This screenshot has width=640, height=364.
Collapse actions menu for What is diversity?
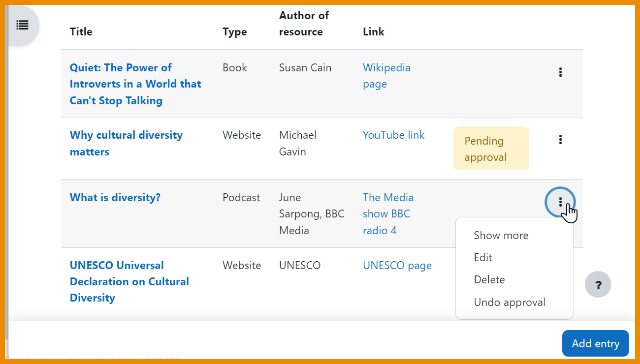[560, 202]
